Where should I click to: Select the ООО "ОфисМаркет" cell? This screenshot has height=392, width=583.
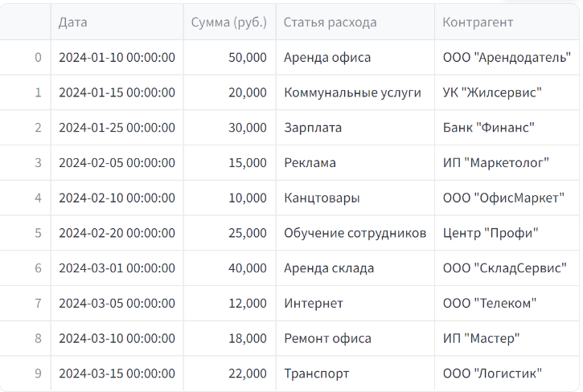507,198
